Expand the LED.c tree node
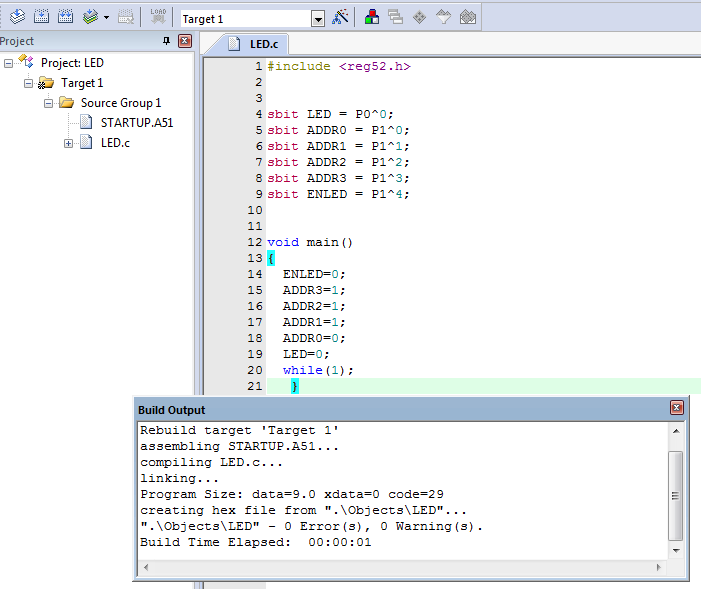This screenshot has width=701, height=589. tap(68, 144)
